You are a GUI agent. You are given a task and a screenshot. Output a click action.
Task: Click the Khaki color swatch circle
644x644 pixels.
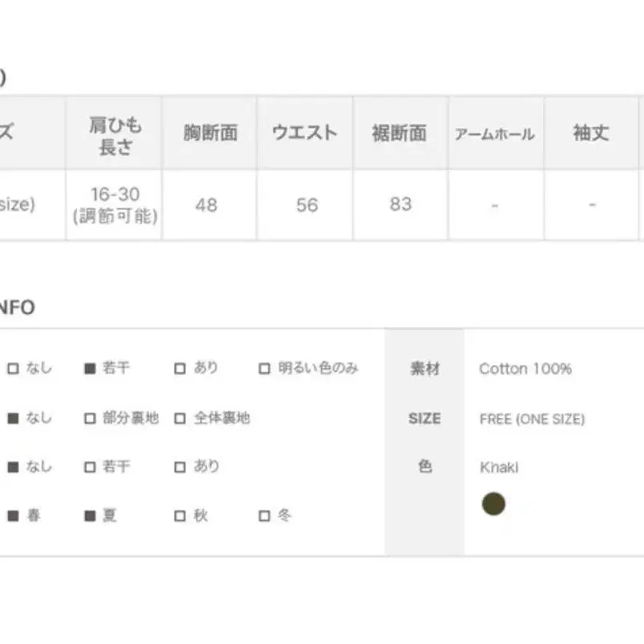[493, 504]
